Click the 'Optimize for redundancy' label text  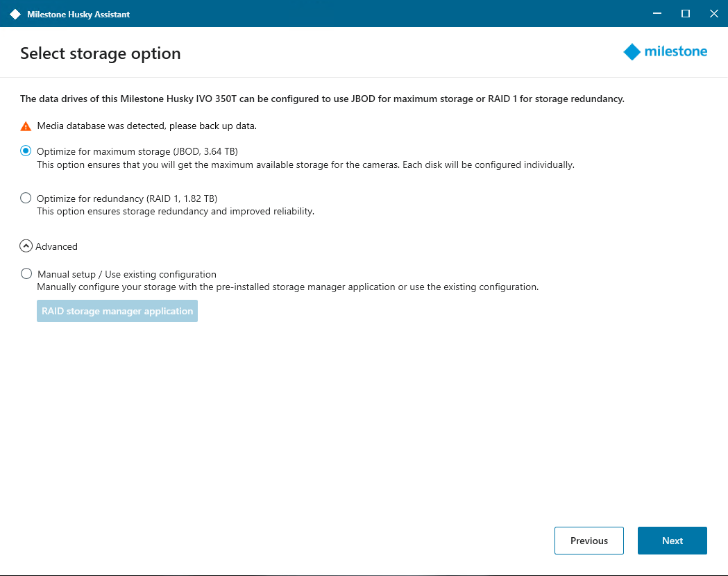click(127, 198)
